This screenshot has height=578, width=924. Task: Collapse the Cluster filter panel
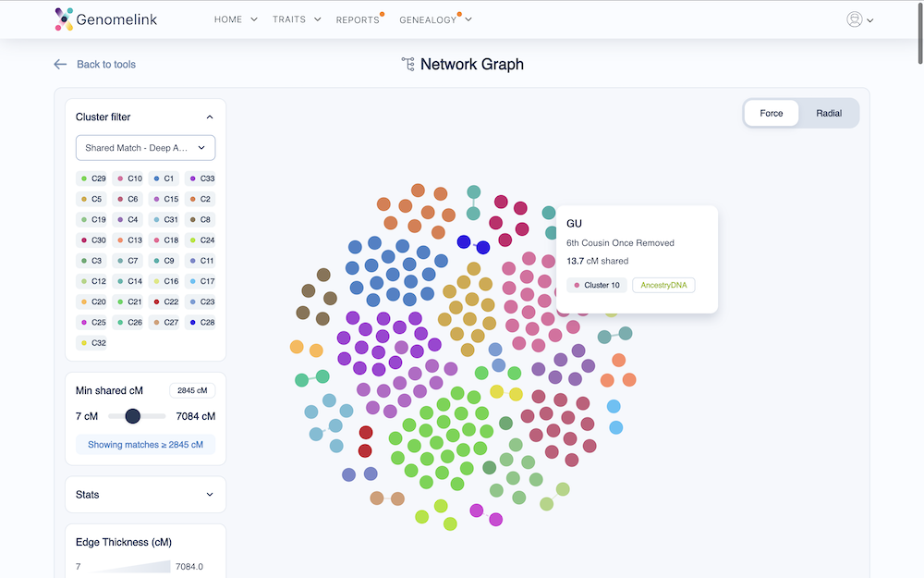tap(210, 117)
